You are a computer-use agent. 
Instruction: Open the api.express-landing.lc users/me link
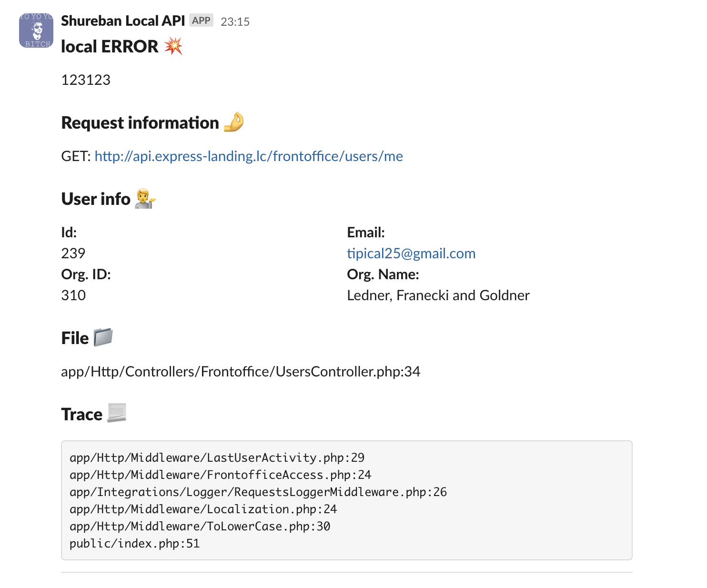pos(248,156)
